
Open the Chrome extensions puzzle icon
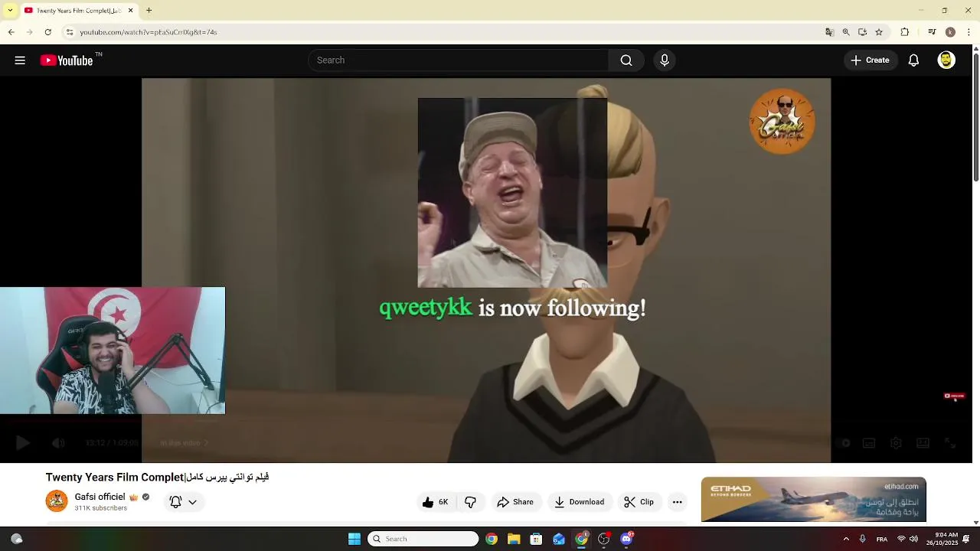pos(904,32)
